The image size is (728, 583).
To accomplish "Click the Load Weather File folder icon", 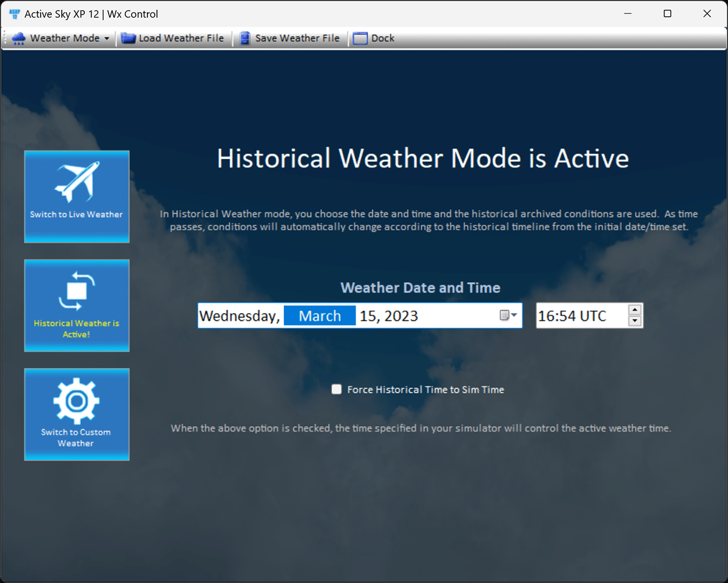I will (128, 38).
